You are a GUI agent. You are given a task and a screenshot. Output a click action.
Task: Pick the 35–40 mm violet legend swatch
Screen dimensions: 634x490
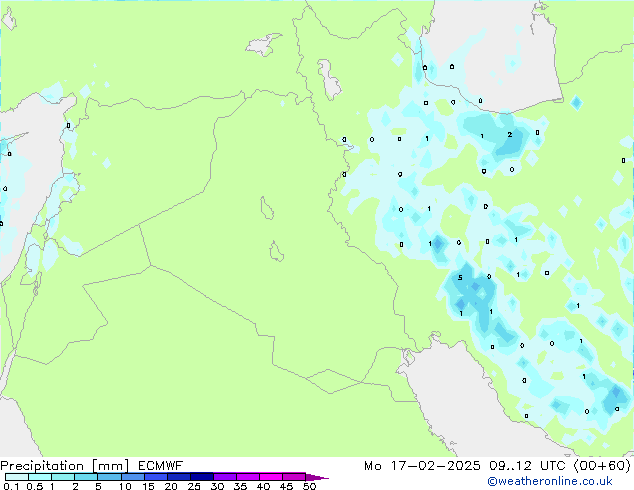(248, 477)
